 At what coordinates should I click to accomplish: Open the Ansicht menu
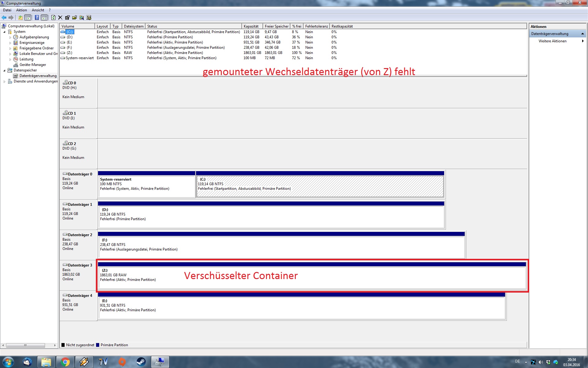click(x=38, y=10)
